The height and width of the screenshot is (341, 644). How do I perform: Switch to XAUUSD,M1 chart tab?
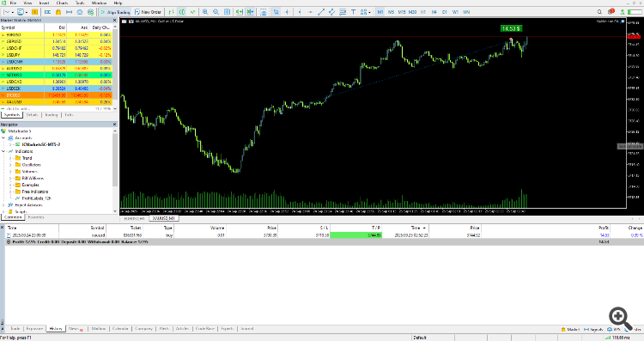163,218
